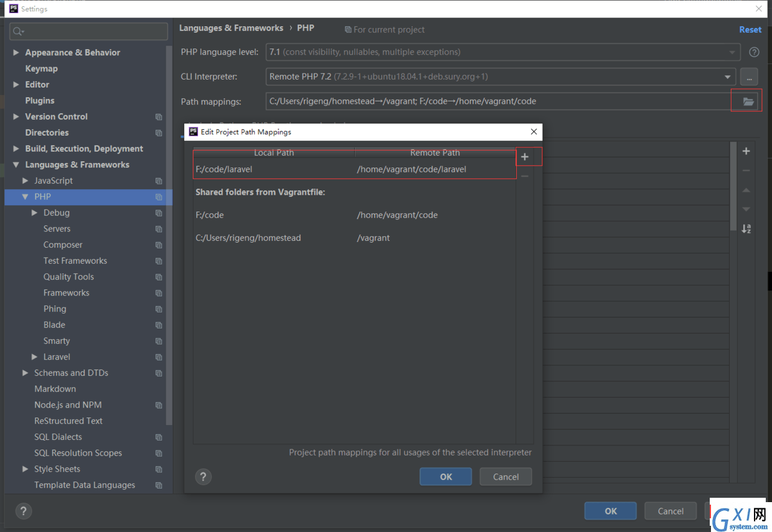Expand Style Sheets node

pos(26,469)
